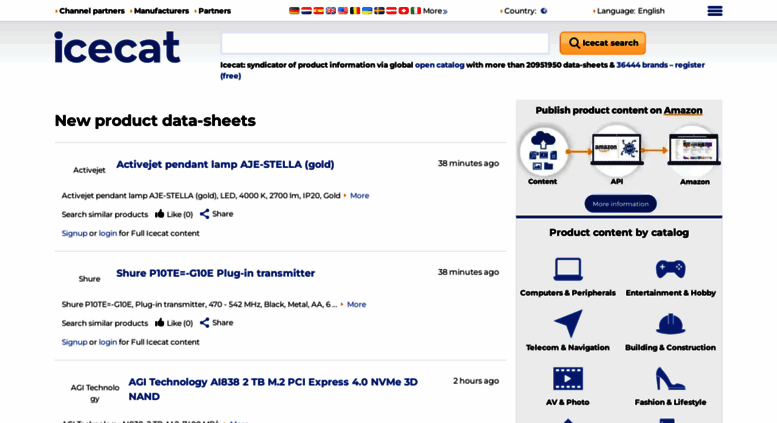
Task: Click login under Shure product
Action: point(108,342)
